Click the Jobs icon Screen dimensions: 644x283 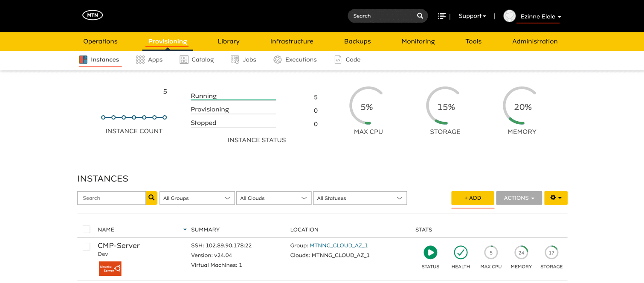[235, 60]
